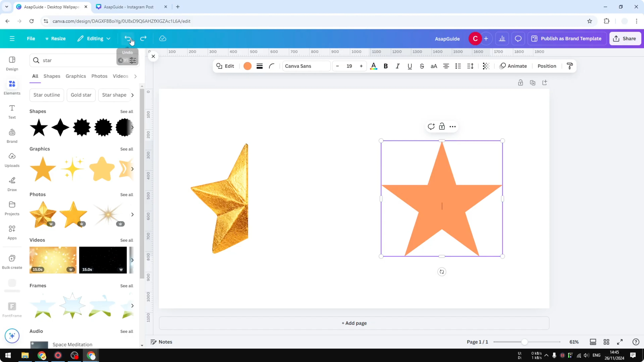Undo the last action
The width and height of the screenshot is (644, 362).
click(x=128, y=38)
